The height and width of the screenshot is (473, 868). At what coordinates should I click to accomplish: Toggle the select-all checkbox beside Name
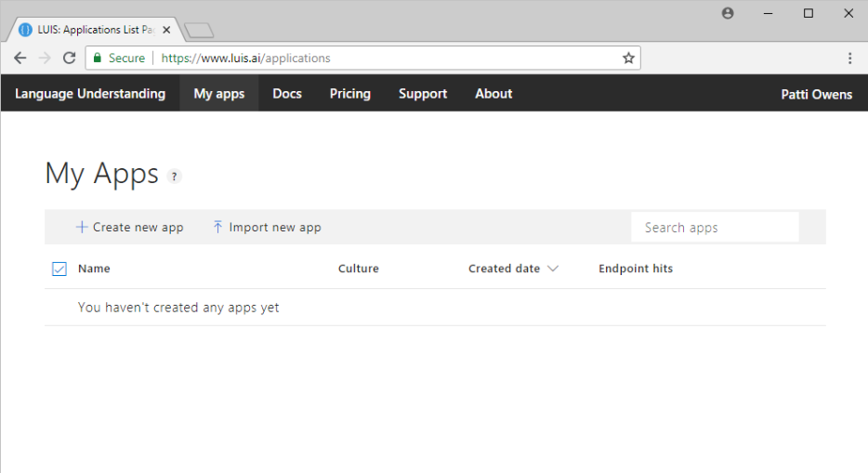[59, 269]
